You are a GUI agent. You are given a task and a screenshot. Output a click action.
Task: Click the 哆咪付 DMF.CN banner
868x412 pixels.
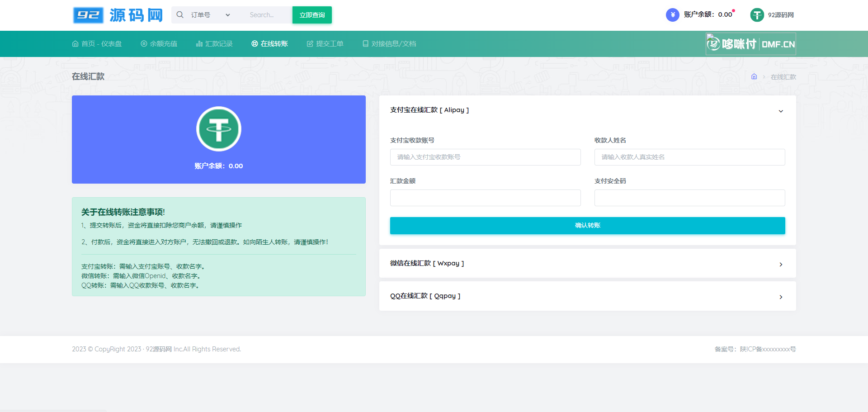(751, 44)
